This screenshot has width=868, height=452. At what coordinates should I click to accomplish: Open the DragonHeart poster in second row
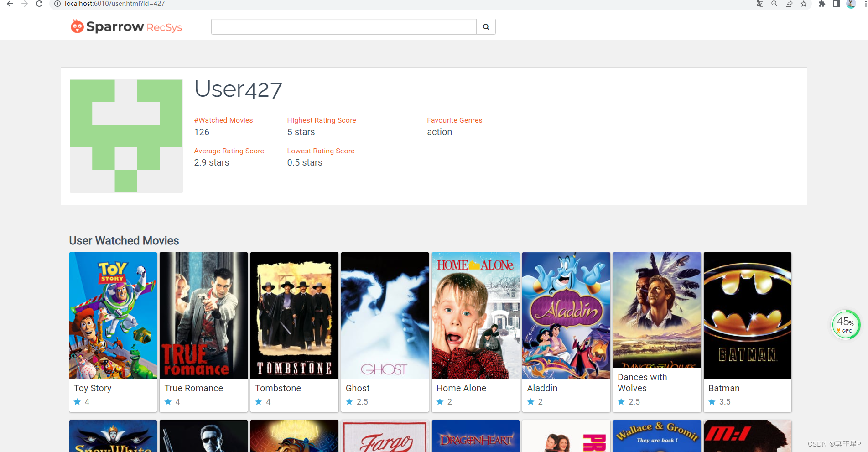(x=476, y=436)
